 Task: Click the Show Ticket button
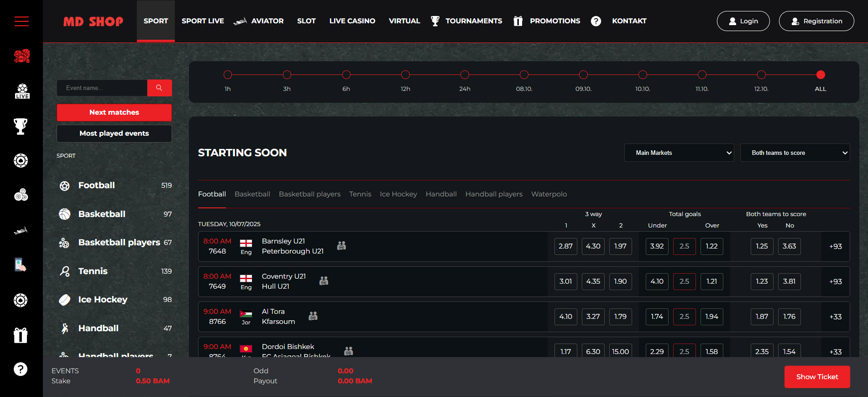[817, 377]
